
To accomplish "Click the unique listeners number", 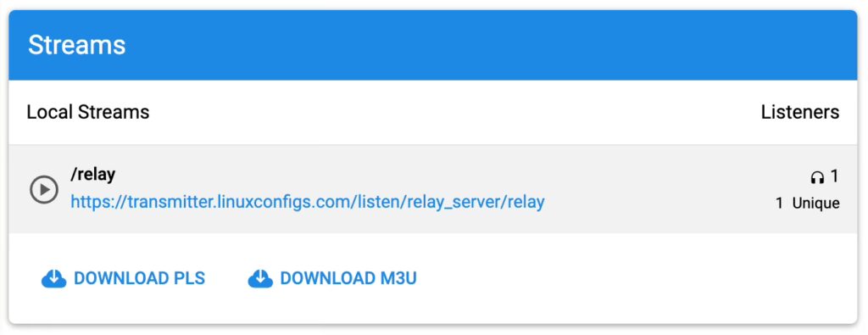I will [780, 204].
